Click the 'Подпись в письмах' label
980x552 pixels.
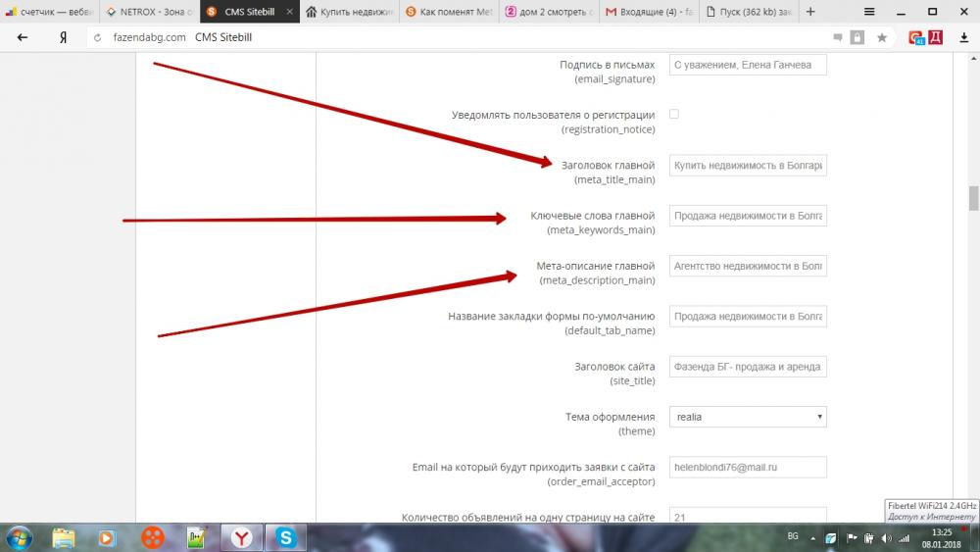coord(608,65)
